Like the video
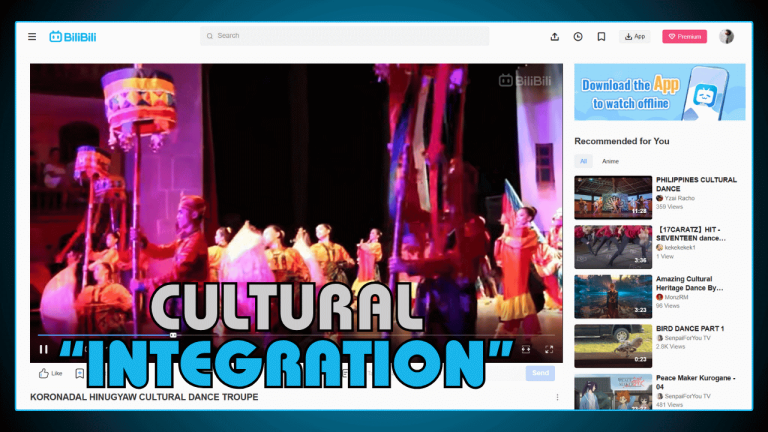This screenshot has height=432, width=768. [49, 373]
